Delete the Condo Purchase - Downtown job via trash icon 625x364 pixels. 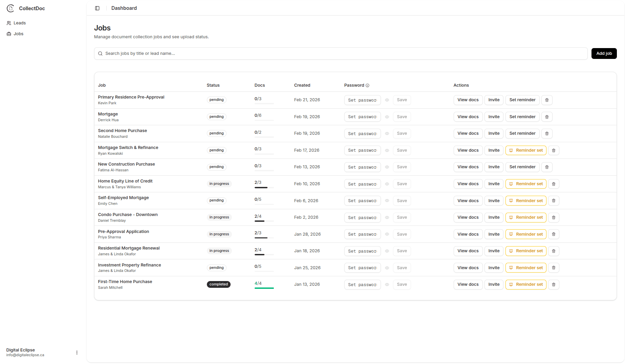[x=554, y=217]
